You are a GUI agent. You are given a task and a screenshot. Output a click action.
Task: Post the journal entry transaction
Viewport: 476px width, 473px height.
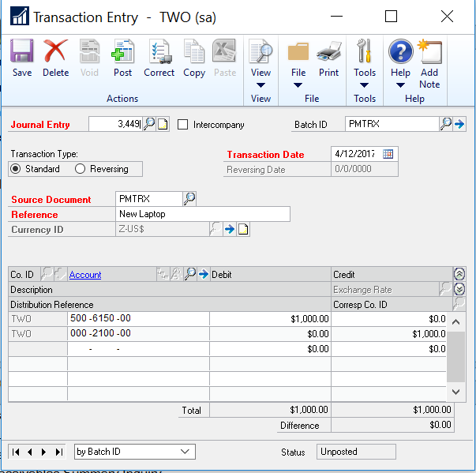click(122, 58)
